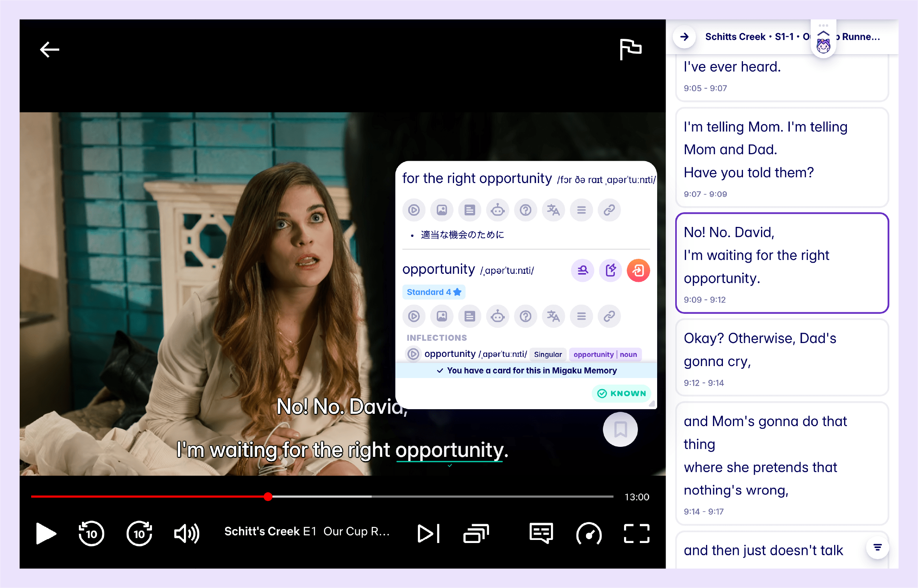Click the link icon in the dictionary popup
Viewport: 918px width, 588px height.
point(609,210)
